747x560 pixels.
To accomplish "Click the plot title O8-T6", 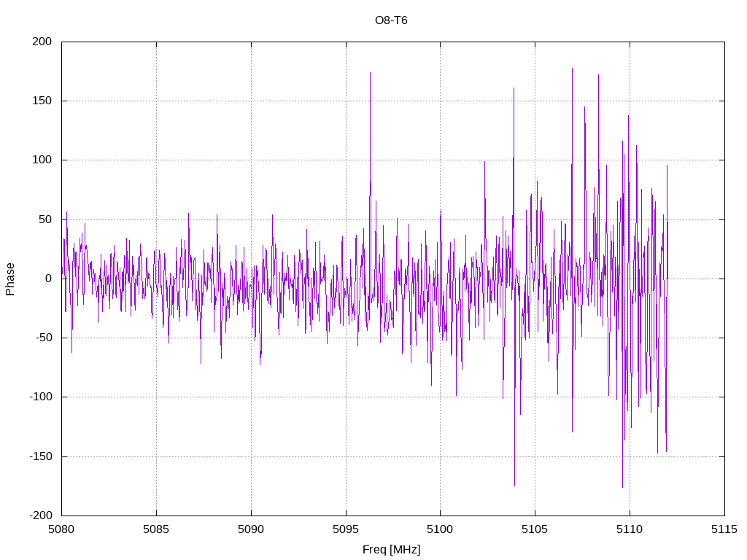I will click(391, 20).
